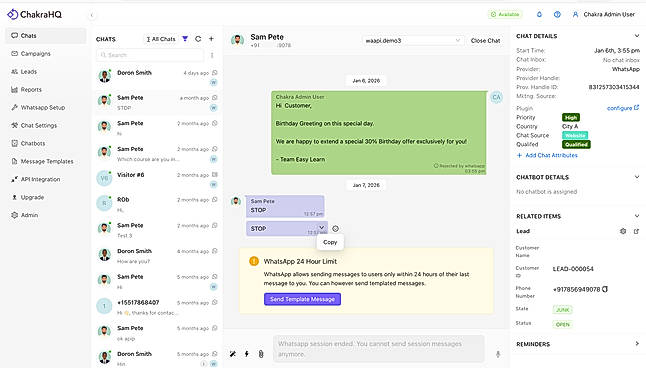Screen dimensions: 646x368
Task: Click the API Integration sidebar icon
Action: pyautogui.click(x=15, y=179)
